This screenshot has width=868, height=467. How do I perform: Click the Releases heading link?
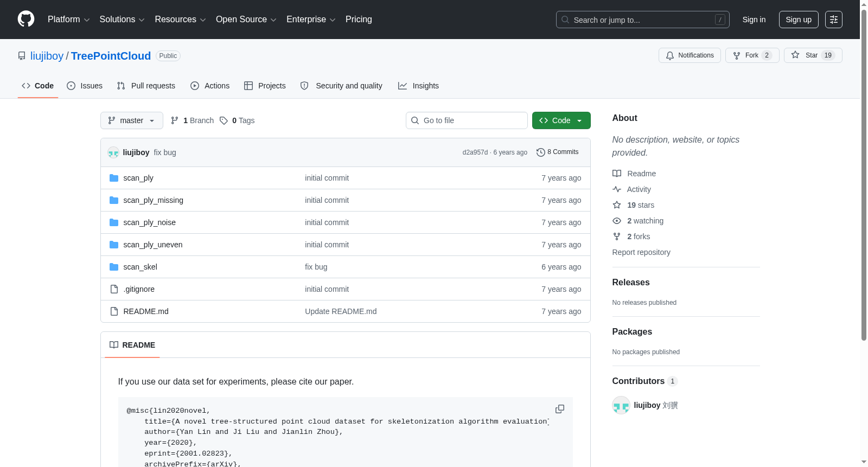click(631, 283)
